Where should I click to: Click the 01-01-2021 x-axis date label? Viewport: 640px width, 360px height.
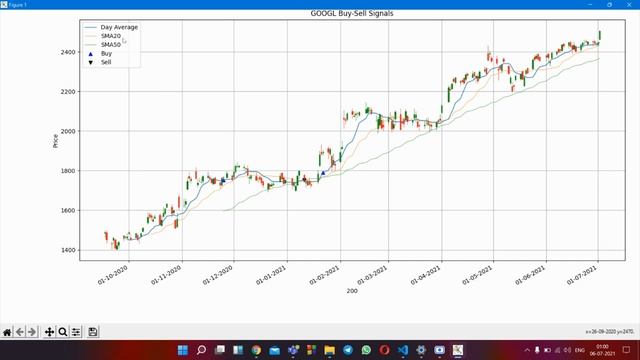(x=271, y=275)
